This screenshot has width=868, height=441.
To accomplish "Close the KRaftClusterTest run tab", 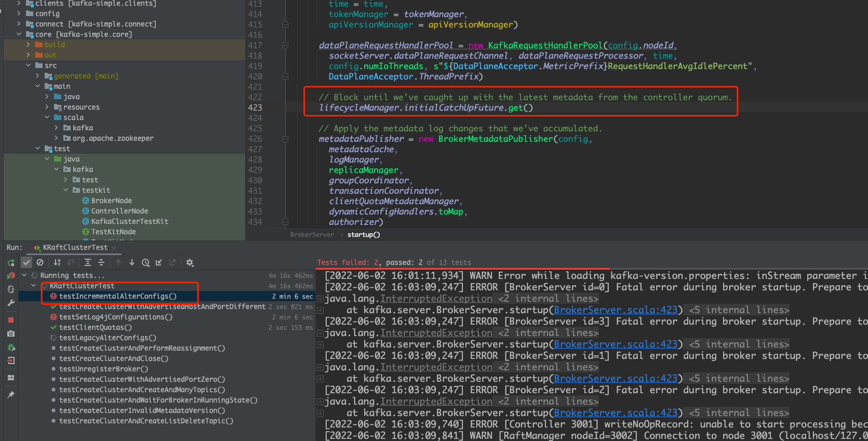I will (x=114, y=248).
